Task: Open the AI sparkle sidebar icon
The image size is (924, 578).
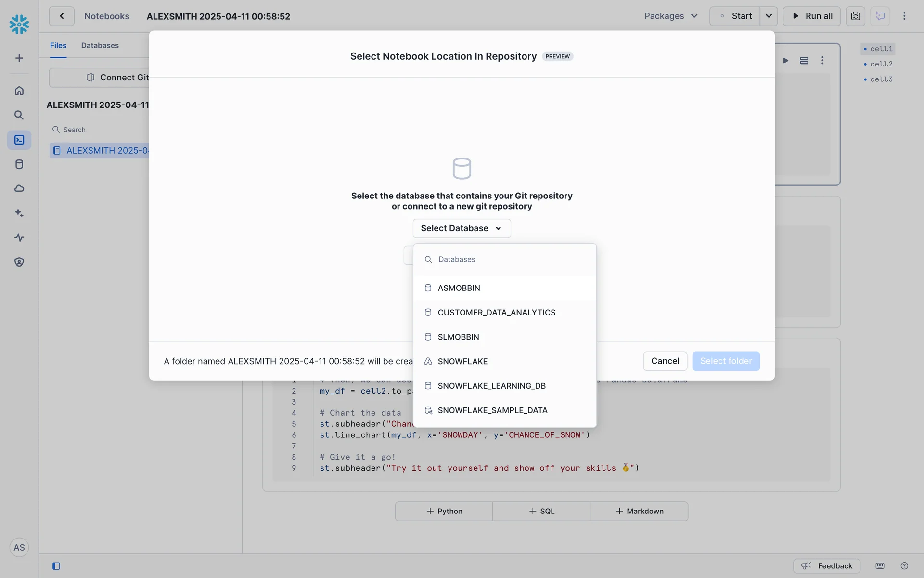Action: point(19,213)
